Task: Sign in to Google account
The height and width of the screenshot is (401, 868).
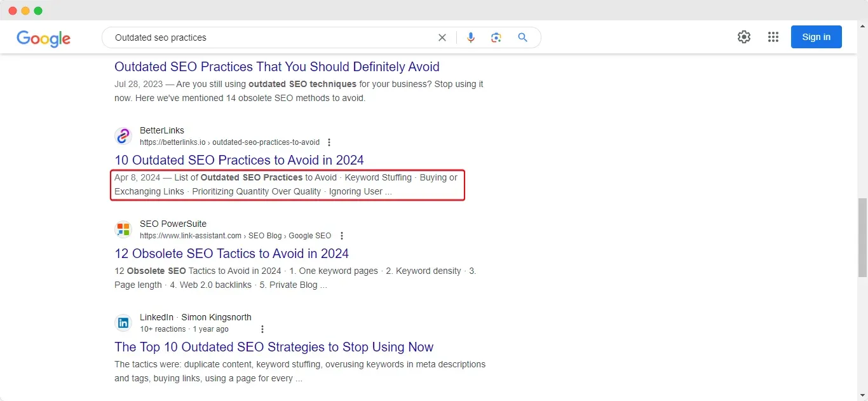Action: 817,37
